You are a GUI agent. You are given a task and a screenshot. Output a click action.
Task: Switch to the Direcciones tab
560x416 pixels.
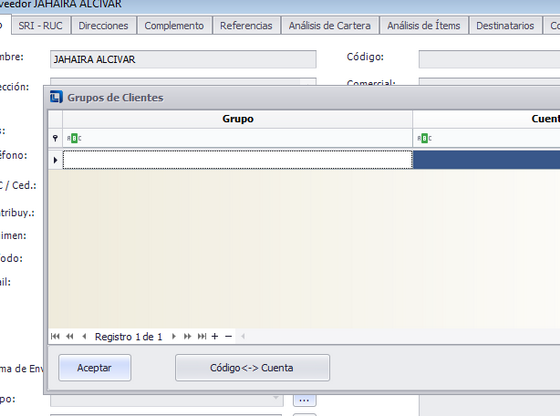tap(103, 26)
